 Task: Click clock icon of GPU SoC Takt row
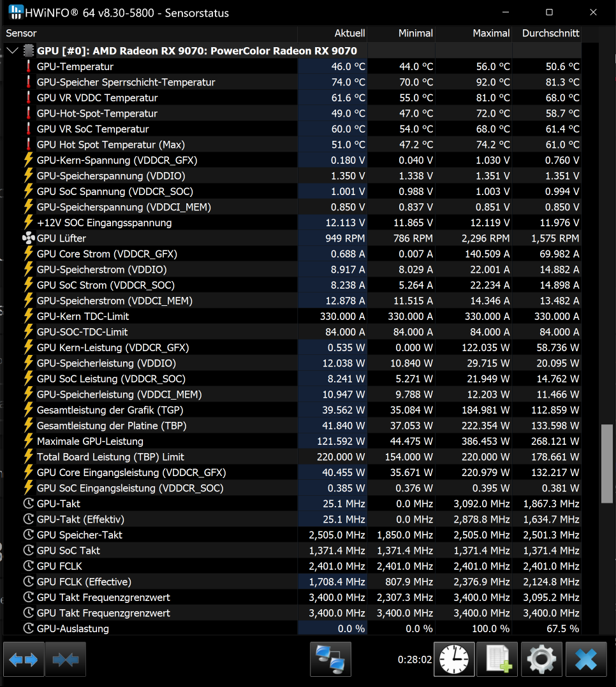pos(29,551)
